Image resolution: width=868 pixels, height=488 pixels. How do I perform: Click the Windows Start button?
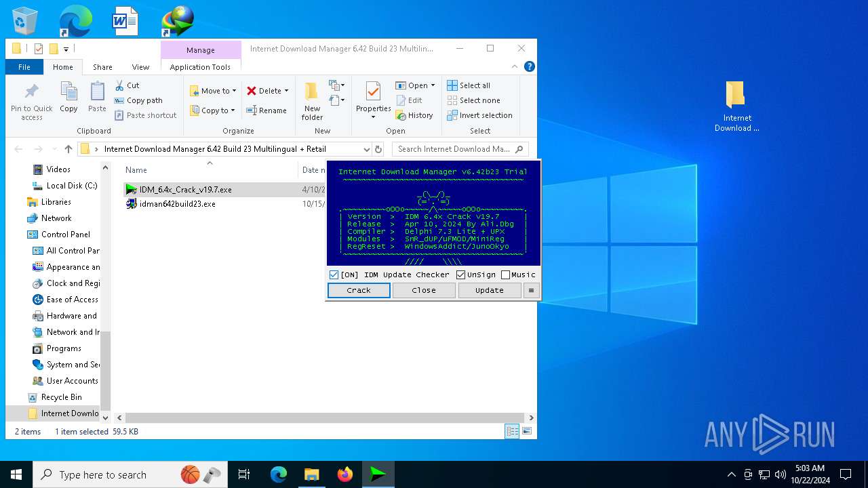click(16, 474)
